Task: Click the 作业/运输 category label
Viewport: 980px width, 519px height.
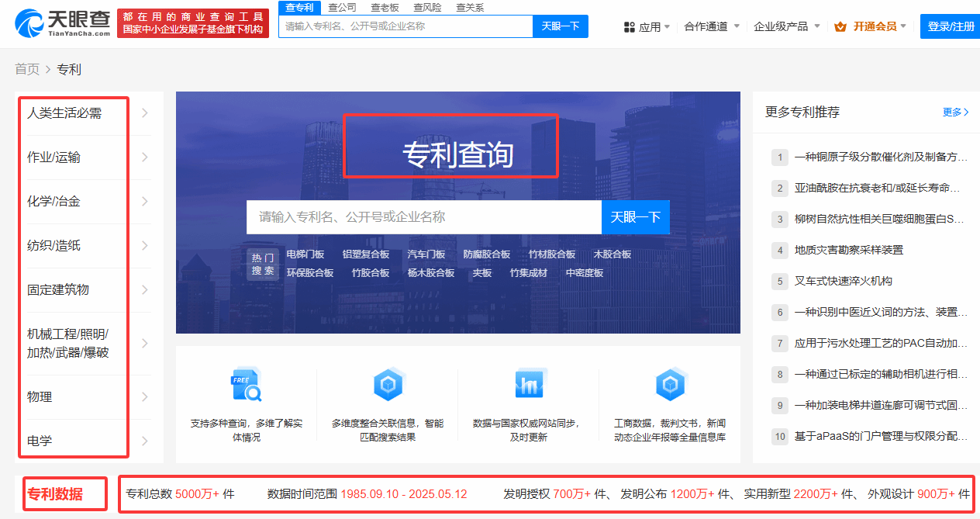Action: coord(53,157)
